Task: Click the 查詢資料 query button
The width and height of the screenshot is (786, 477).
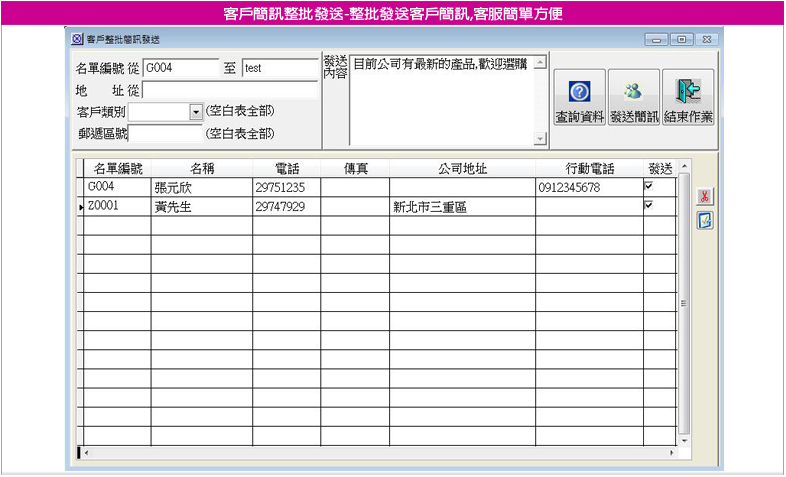Action: (x=579, y=98)
